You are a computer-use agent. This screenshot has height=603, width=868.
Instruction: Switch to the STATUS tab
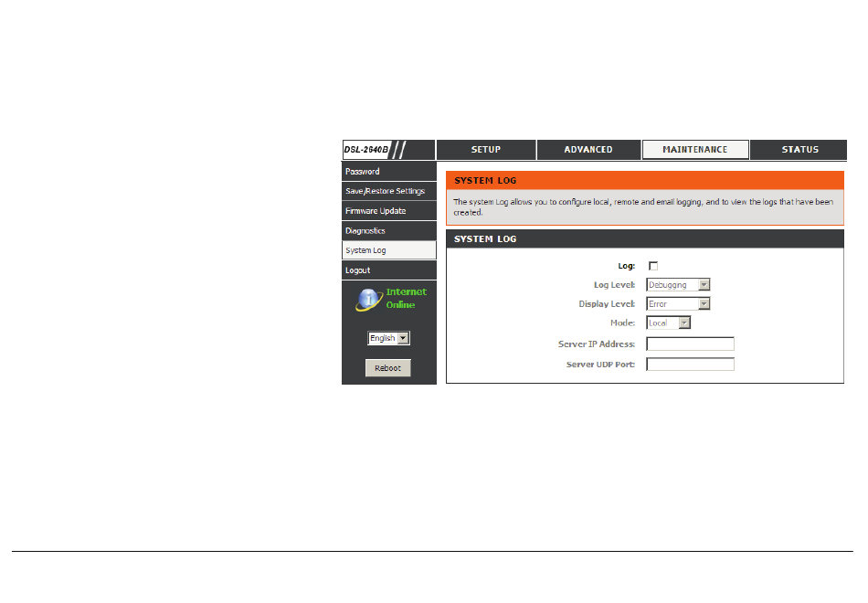799,150
